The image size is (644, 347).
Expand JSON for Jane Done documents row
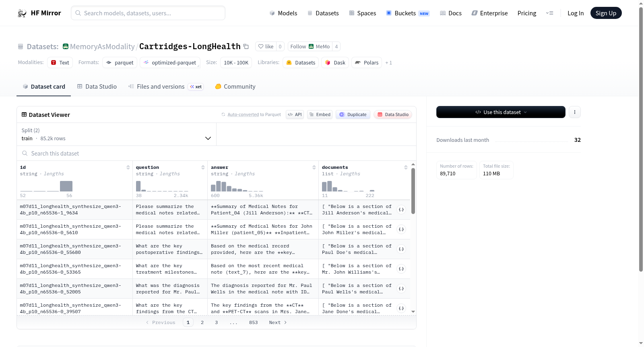(401, 308)
